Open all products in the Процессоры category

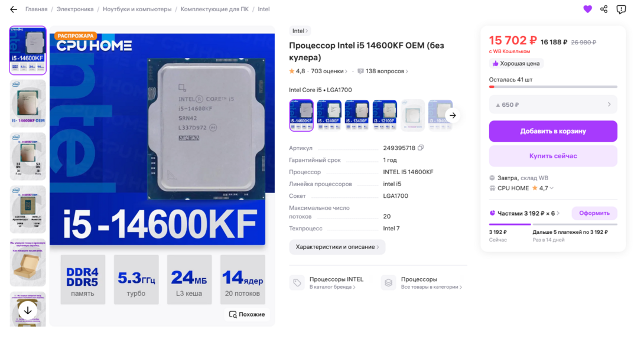pos(422,283)
